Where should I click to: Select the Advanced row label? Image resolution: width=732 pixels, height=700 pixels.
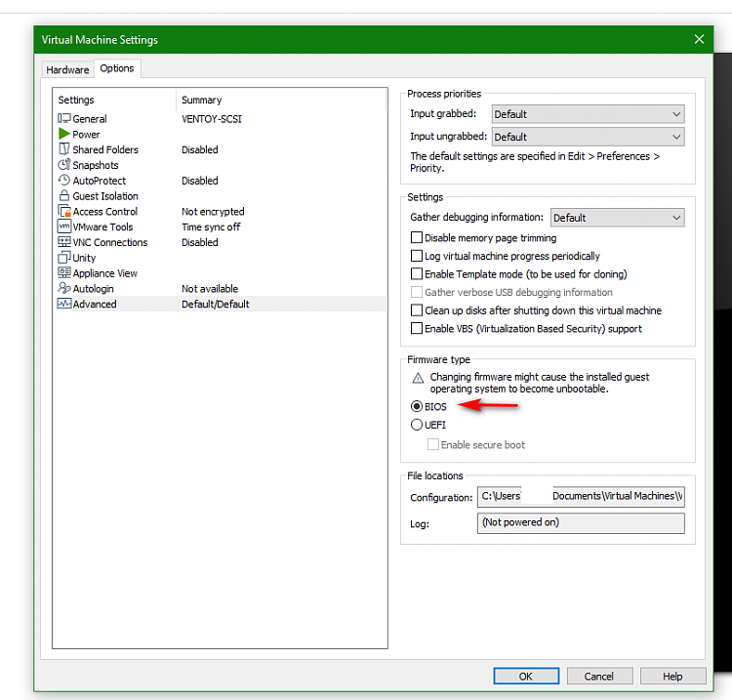[95, 304]
